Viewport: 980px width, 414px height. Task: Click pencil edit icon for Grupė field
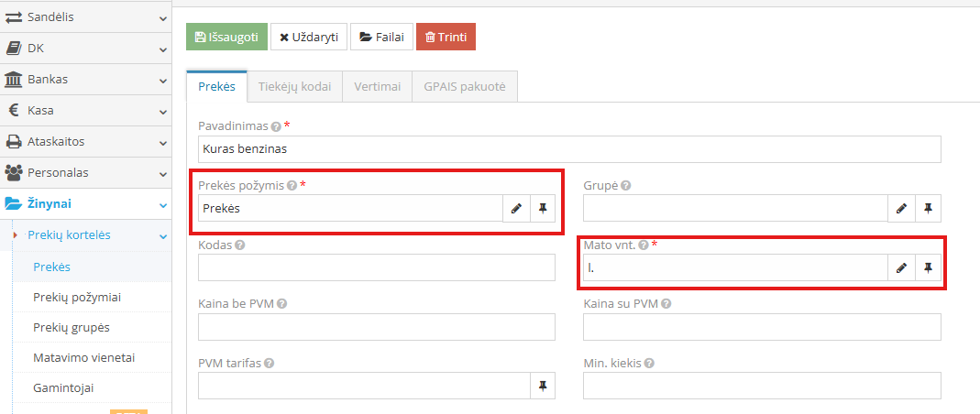901,209
